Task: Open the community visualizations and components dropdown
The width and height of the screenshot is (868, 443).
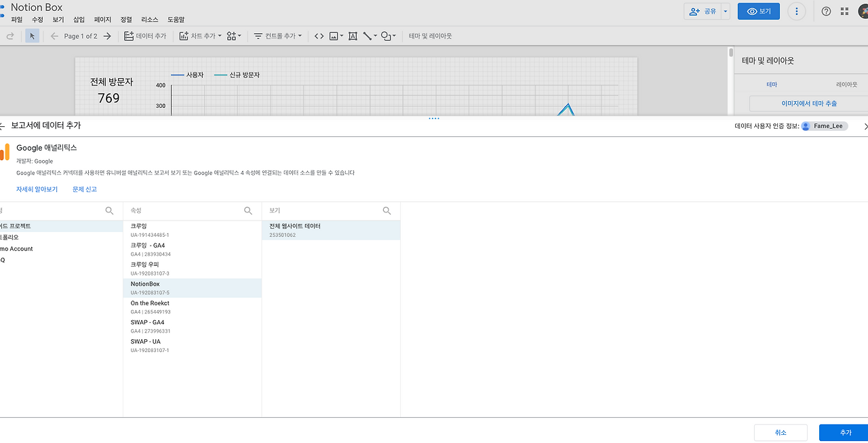Action: click(234, 36)
